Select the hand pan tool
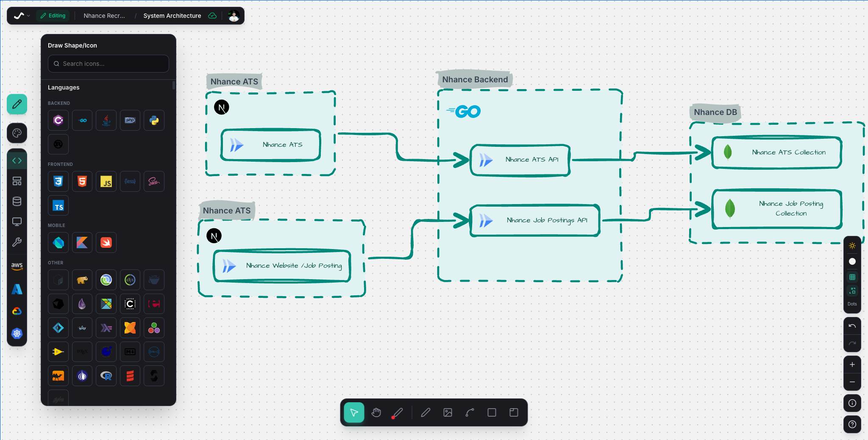The height and width of the screenshot is (440, 868). coord(376,412)
